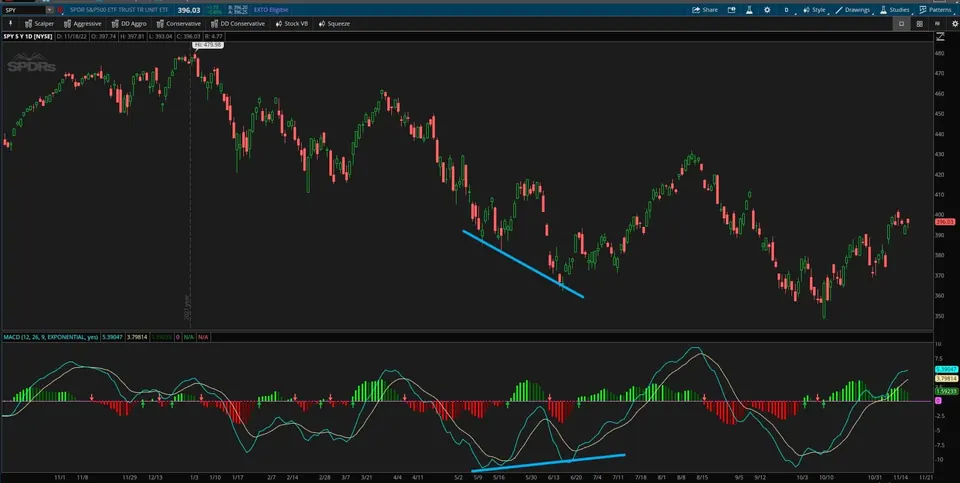
Task: Click the Share button
Action: click(x=705, y=10)
